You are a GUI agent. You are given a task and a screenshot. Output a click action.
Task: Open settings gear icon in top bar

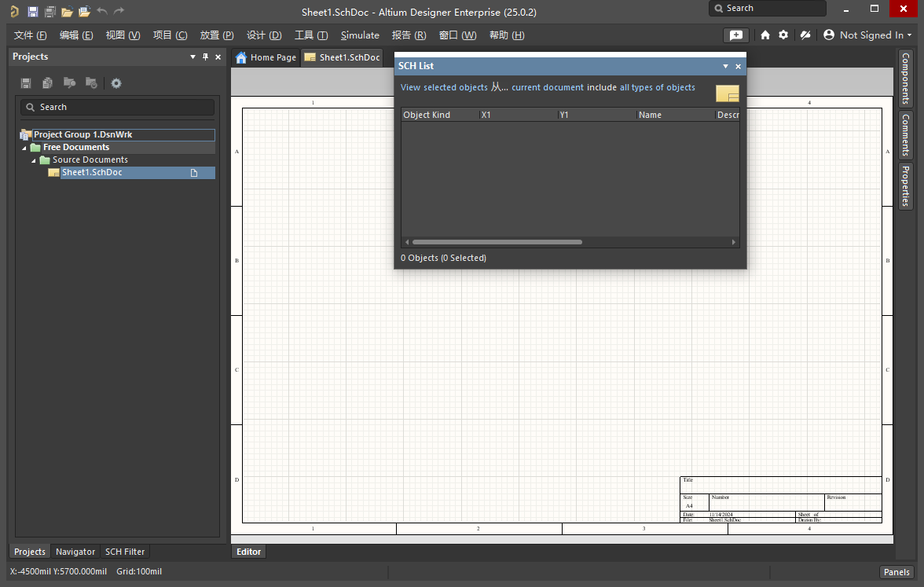783,35
